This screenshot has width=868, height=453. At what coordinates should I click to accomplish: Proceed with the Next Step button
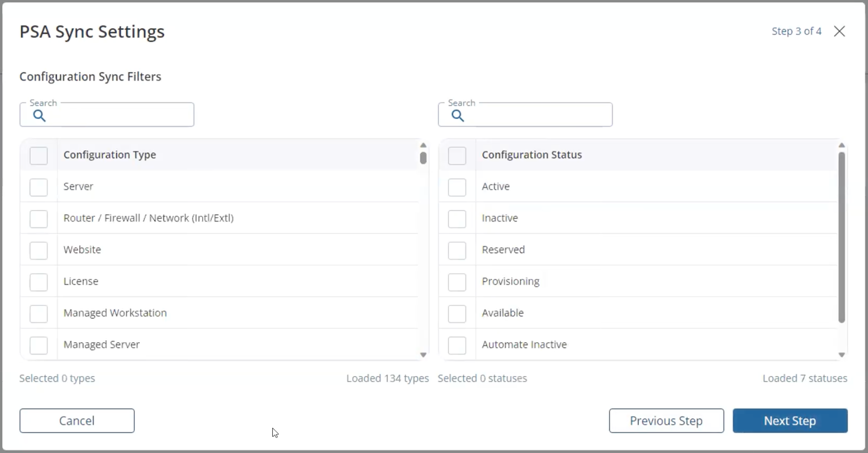[x=790, y=421]
